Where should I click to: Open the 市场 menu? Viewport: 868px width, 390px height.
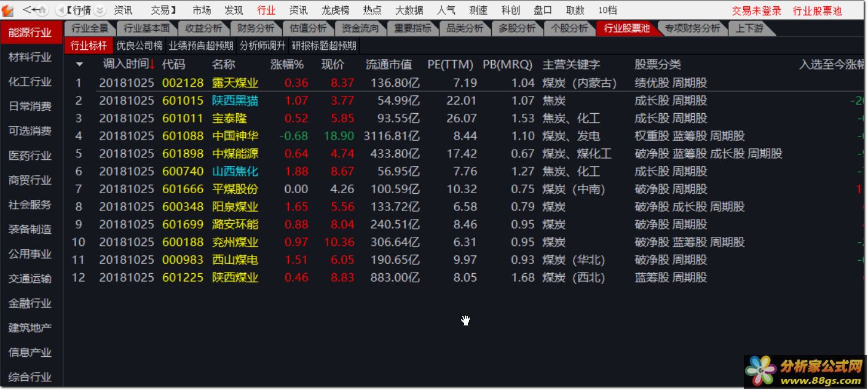[201, 10]
